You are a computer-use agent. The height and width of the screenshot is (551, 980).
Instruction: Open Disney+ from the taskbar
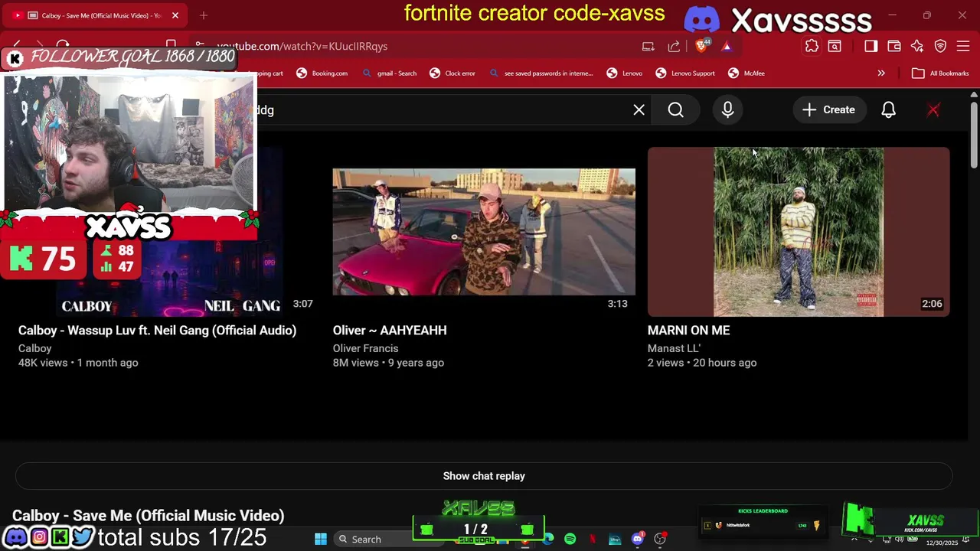615,540
